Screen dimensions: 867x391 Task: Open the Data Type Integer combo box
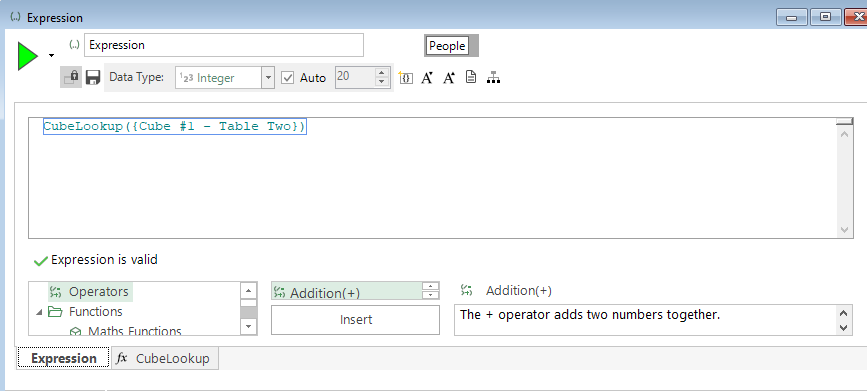pyautogui.click(x=224, y=78)
